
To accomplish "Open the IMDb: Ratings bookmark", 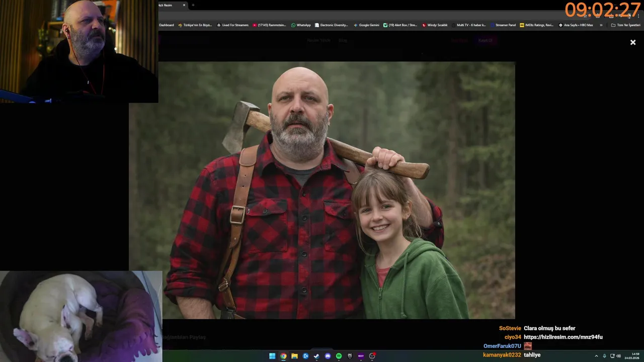I will tap(537, 25).
